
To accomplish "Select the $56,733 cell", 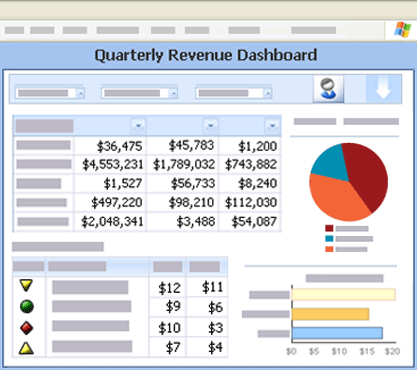I will click(183, 183).
